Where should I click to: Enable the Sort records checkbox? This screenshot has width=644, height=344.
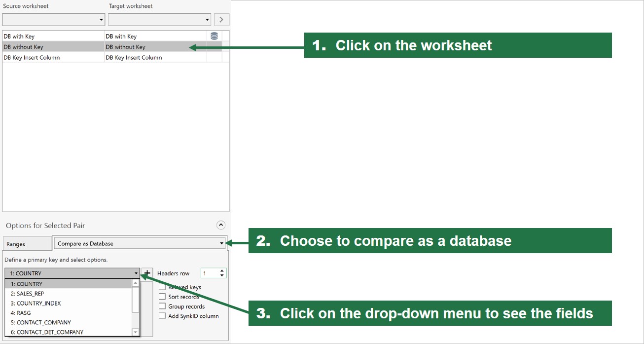point(162,297)
